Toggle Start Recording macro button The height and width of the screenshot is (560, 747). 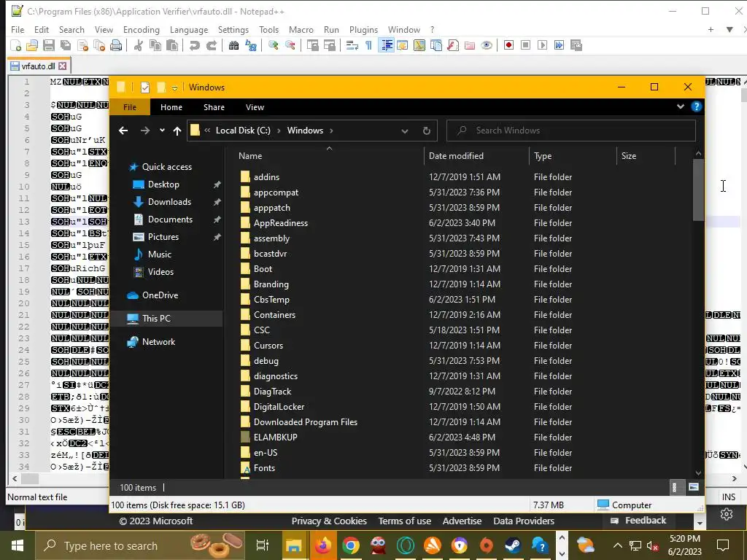(x=508, y=45)
